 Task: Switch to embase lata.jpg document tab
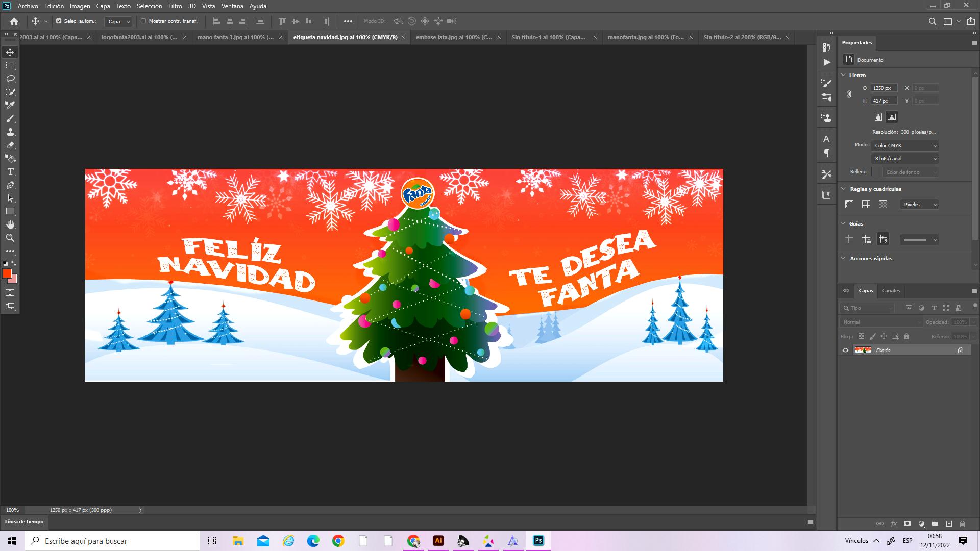(x=453, y=37)
